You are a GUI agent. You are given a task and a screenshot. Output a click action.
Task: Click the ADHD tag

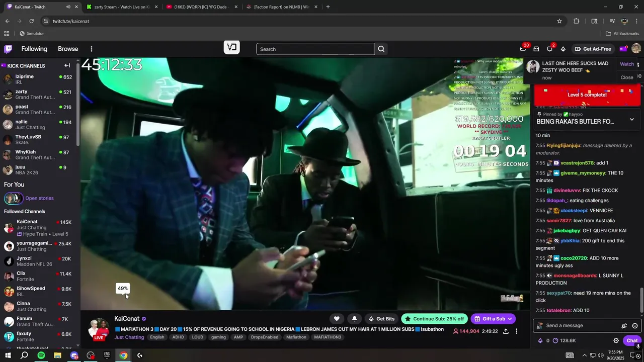pyautogui.click(x=178, y=337)
